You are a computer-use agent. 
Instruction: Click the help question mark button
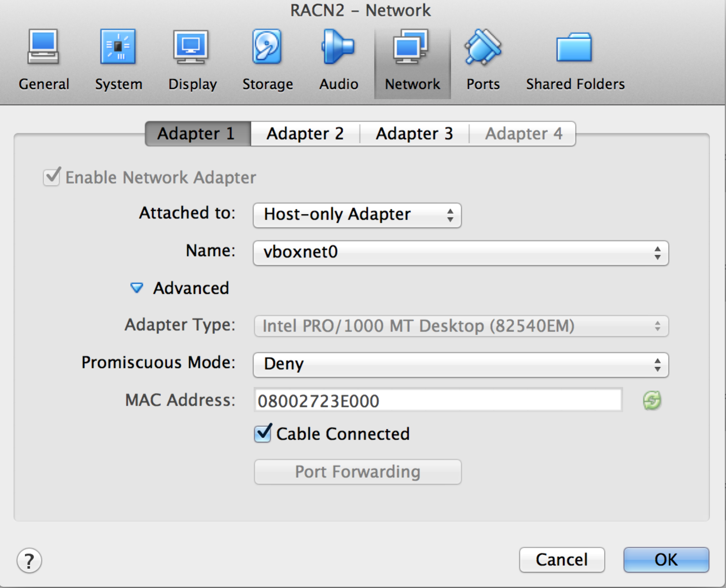point(30,561)
